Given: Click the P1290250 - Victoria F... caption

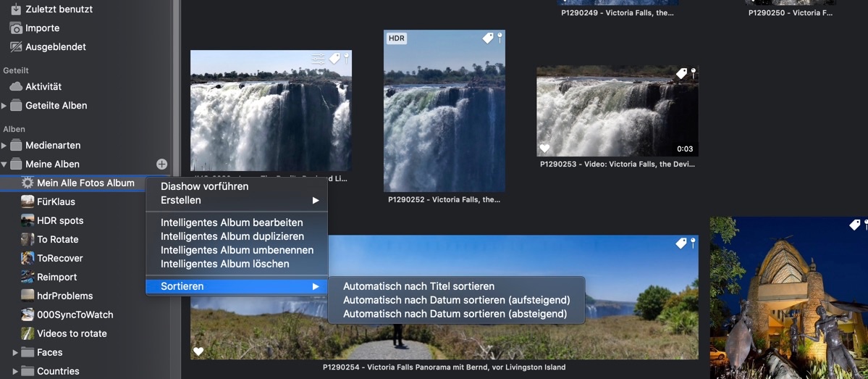Looking at the screenshot, I should tap(790, 13).
